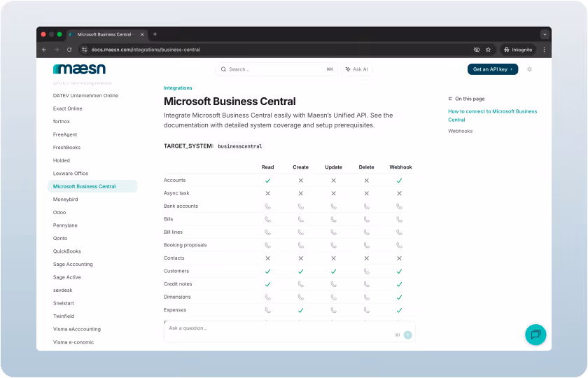
Task: Click the Customers Delete phone icon
Action: click(366, 271)
